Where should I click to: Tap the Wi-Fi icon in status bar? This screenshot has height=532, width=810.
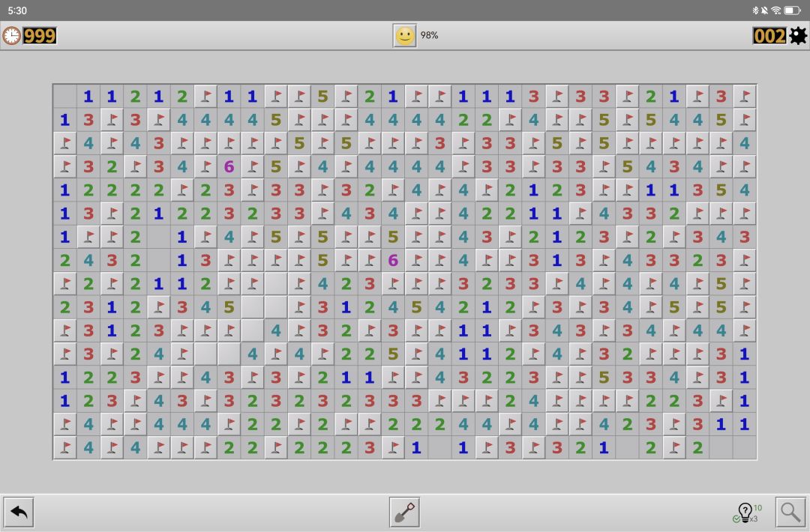776,10
